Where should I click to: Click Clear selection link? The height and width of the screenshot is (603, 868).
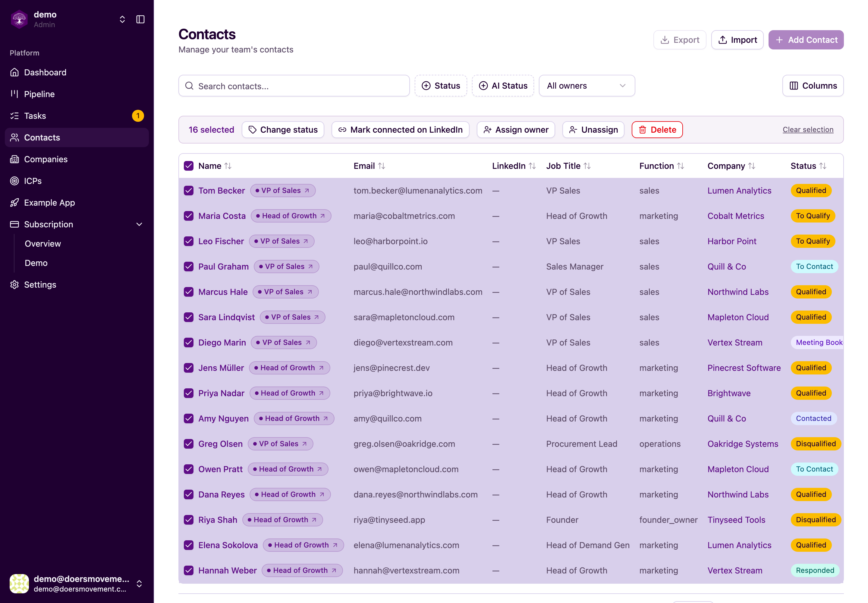[808, 130]
